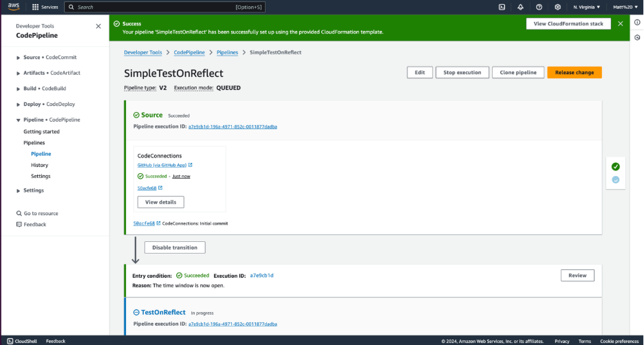Expand Deploy CodeDeploy section
644x345 pixels.
[x=18, y=104]
